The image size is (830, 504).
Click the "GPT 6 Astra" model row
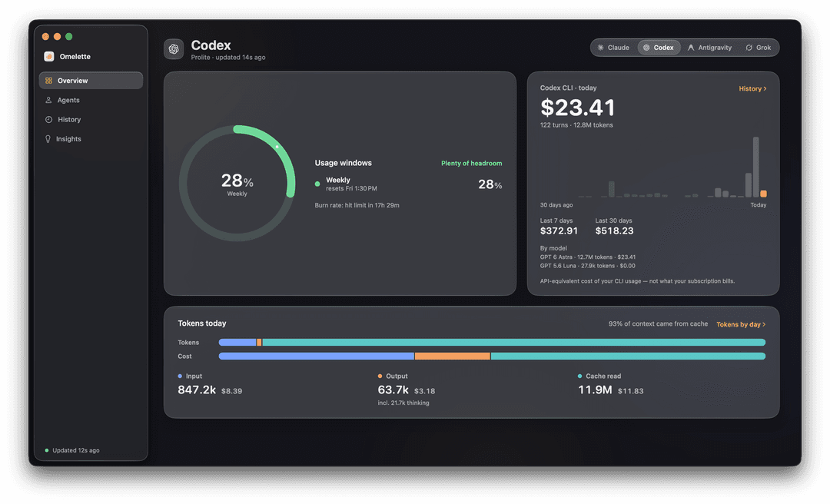[x=588, y=257]
